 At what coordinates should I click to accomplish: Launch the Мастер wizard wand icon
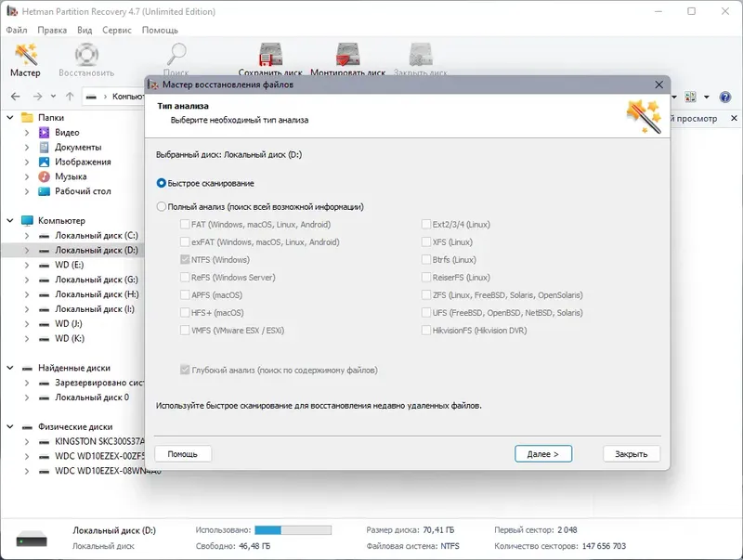(x=26, y=54)
